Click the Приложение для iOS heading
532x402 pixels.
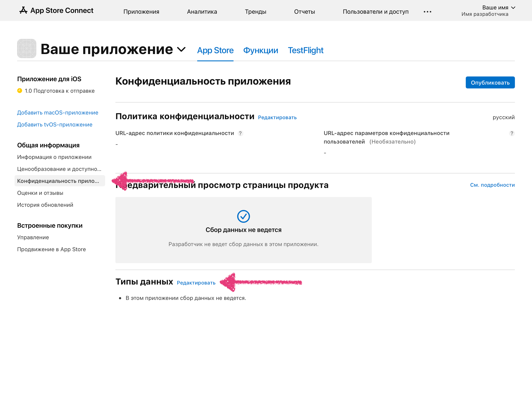coord(49,79)
